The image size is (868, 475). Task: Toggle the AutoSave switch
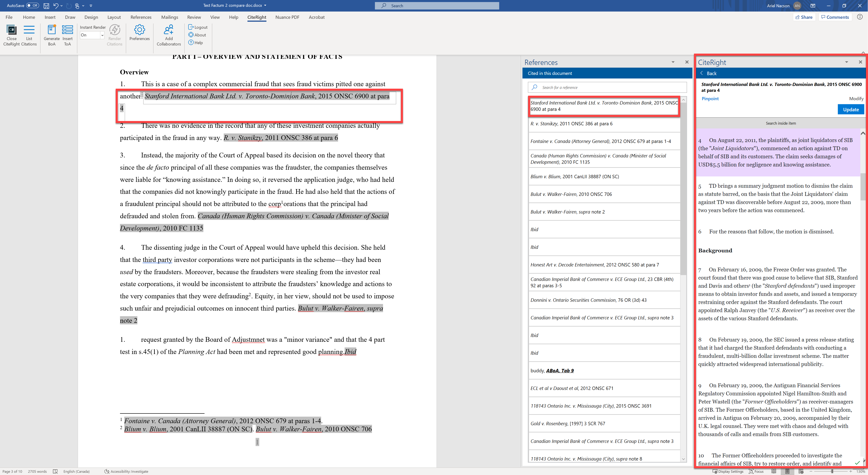click(x=33, y=5)
